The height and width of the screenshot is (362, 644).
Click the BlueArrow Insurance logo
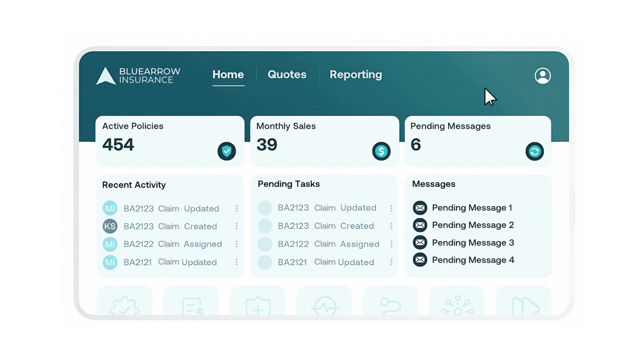click(x=138, y=76)
